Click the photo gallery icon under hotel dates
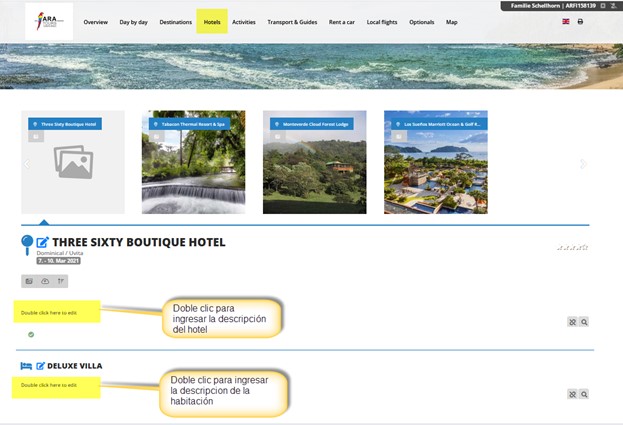 (x=29, y=281)
